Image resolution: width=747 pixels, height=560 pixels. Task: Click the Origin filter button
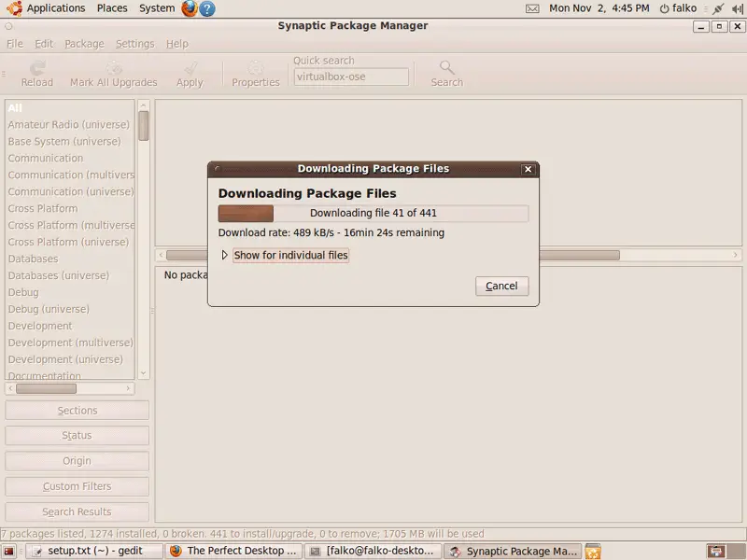78,461
